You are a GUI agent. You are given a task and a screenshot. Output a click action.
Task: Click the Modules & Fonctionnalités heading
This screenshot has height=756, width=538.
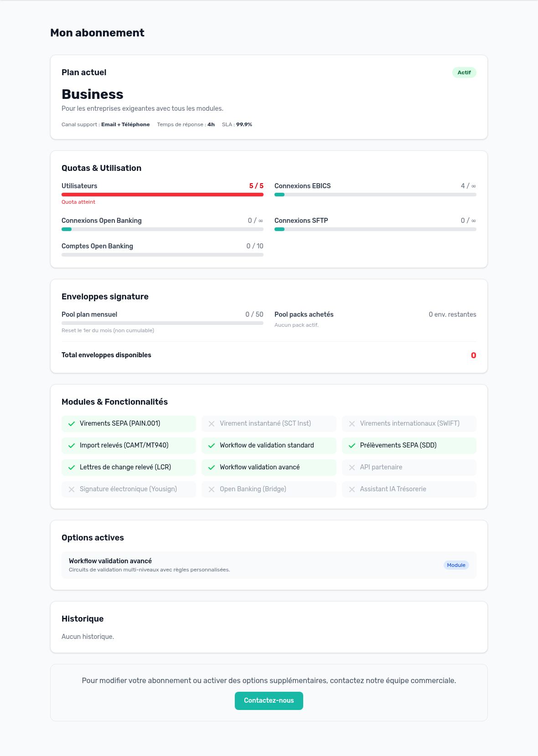114,402
